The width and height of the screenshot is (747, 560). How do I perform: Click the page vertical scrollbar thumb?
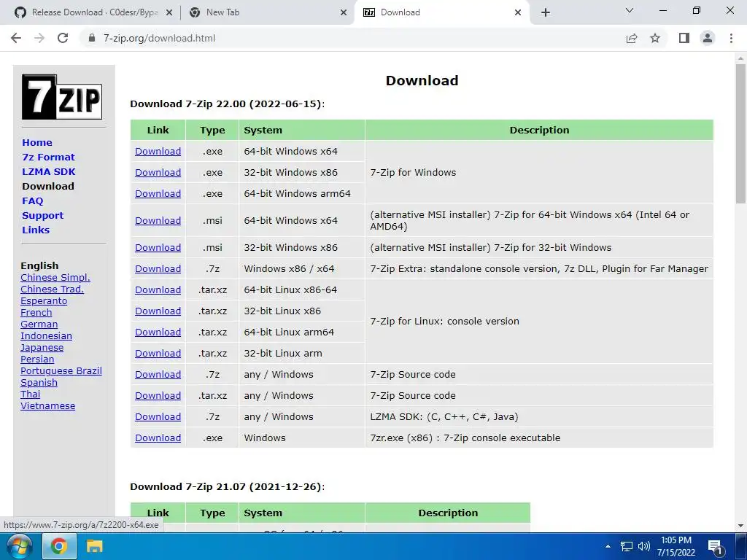[740, 133]
